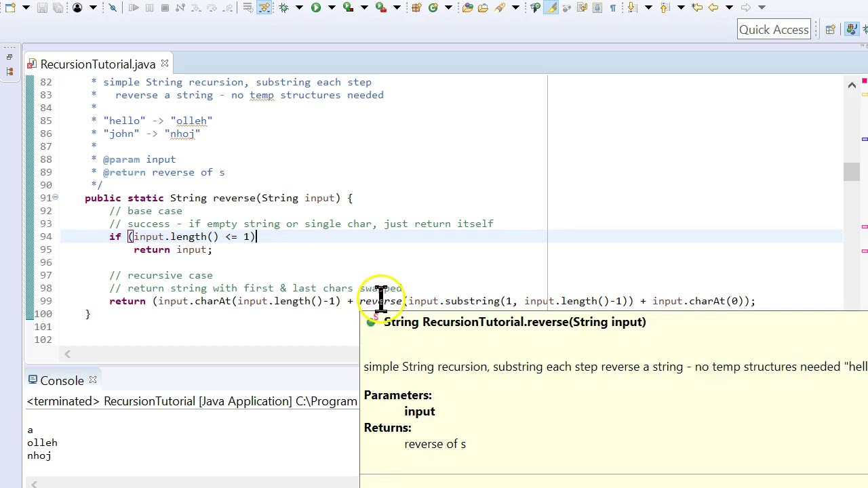Click the Step Return icon
The height and width of the screenshot is (488, 868).
[x=228, y=7]
